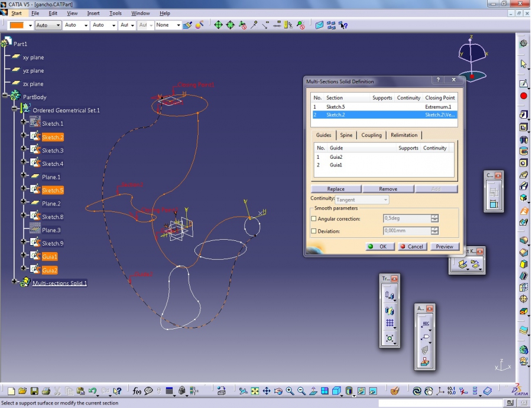Click the Replace button
Viewport: 532px width, 408px height.
336,189
